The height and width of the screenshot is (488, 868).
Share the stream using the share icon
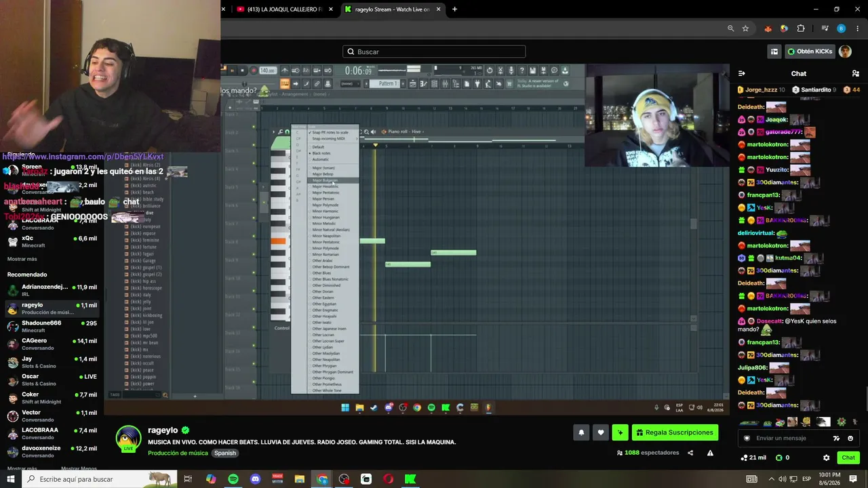690,453
